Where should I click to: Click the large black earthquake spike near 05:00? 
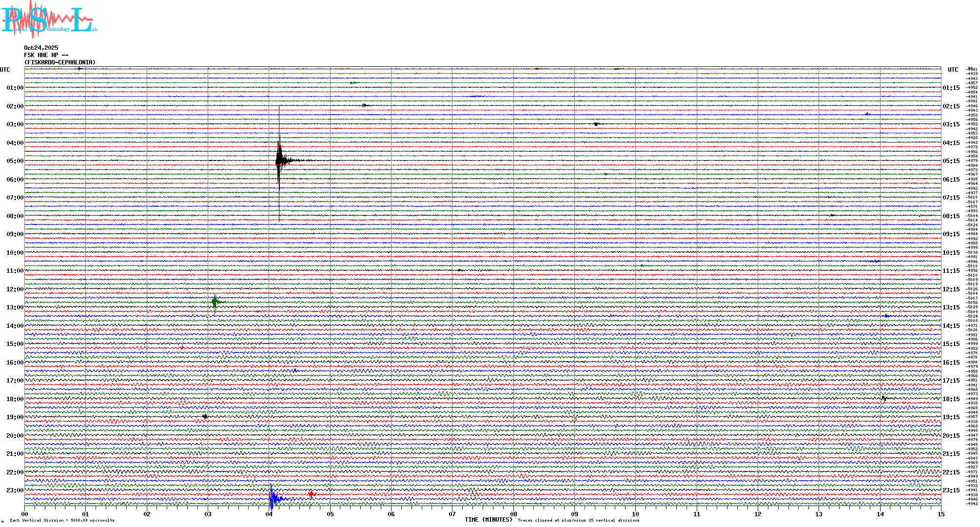click(x=279, y=161)
